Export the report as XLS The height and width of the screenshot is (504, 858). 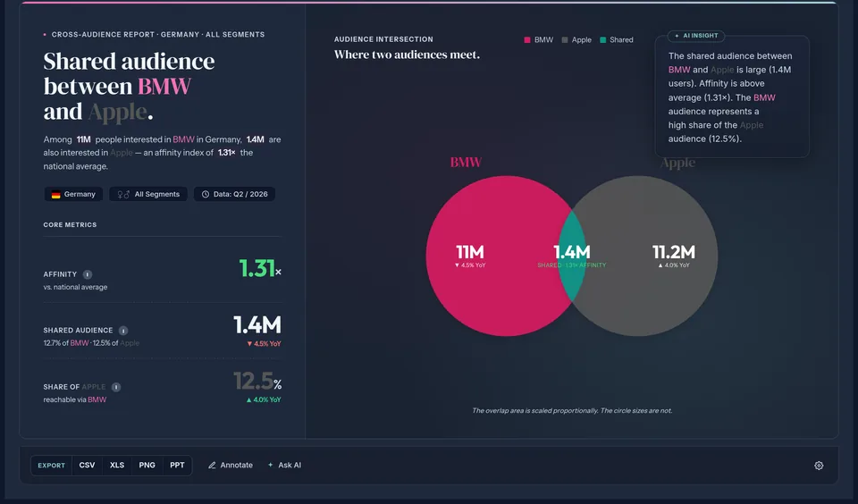coord(117,466)
